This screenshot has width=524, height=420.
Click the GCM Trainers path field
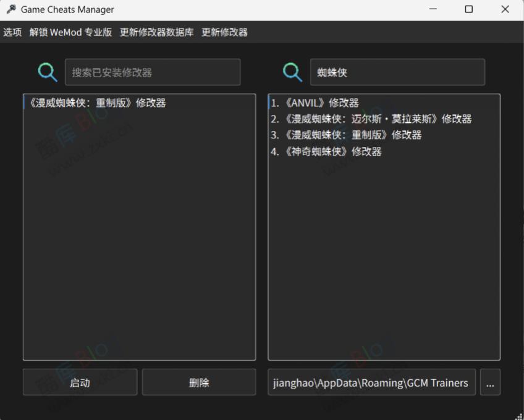coord(371,382)
